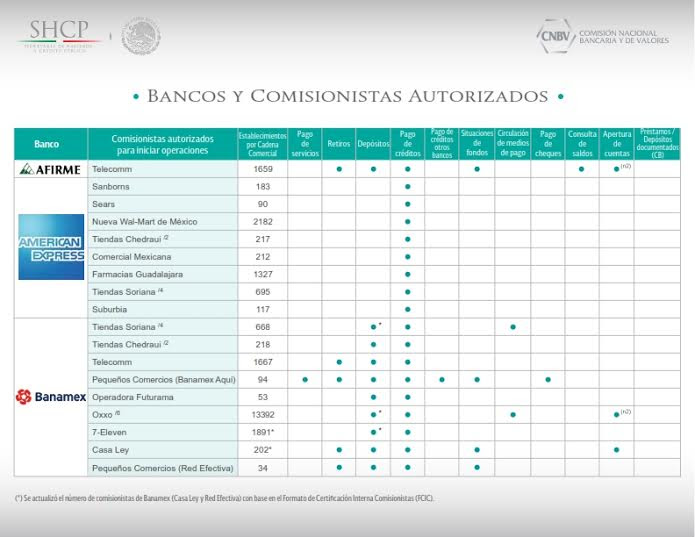Screen dimensions: 695x537
Task: Click the Circulación de medios dot for Banamex Tiendas Soriana
Action: [x=513, y=327]
